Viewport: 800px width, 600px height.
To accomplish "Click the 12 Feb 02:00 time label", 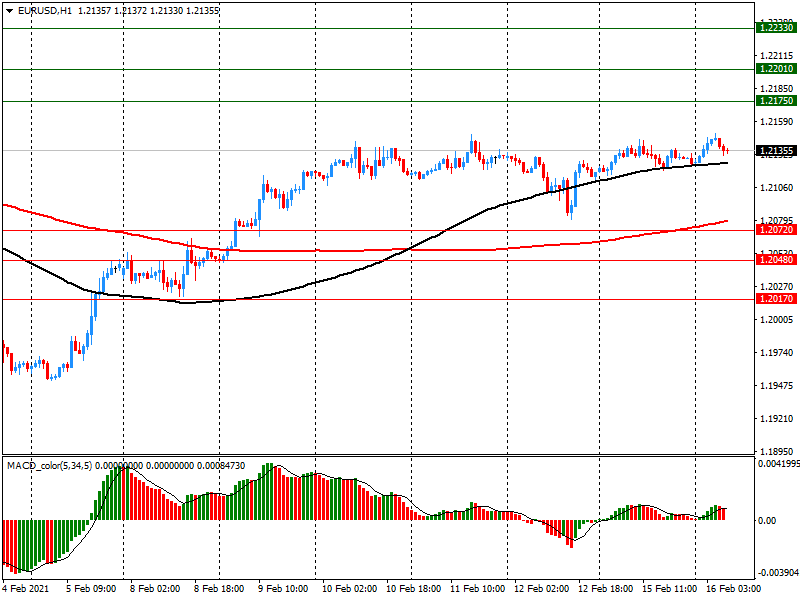I will pos(540,590).
